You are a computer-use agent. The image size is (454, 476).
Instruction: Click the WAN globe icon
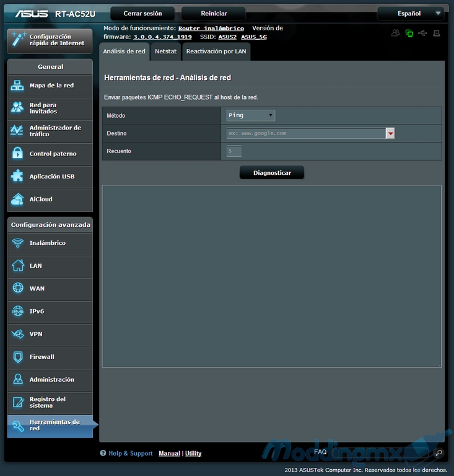click(18, 288)
